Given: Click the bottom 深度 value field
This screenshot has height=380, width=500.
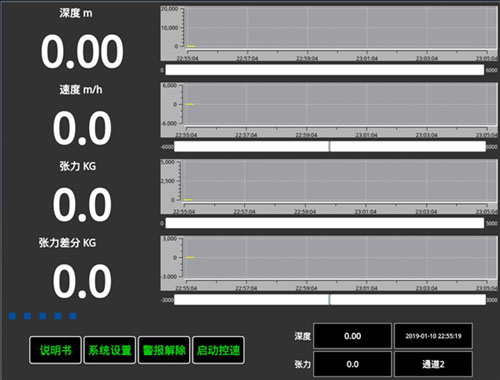Looking at the screenshot, I should coord(352,336).
